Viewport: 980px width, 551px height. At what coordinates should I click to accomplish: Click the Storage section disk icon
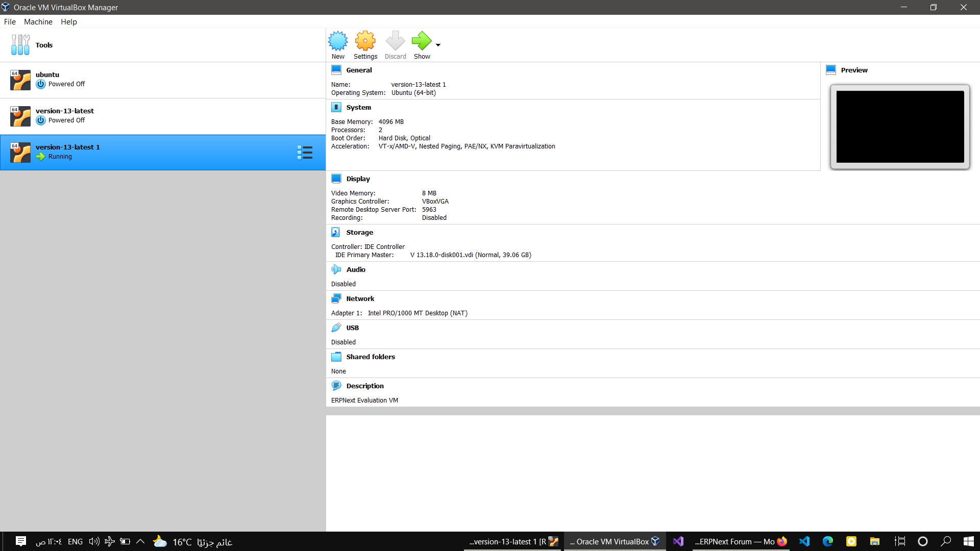pos(336,232)
